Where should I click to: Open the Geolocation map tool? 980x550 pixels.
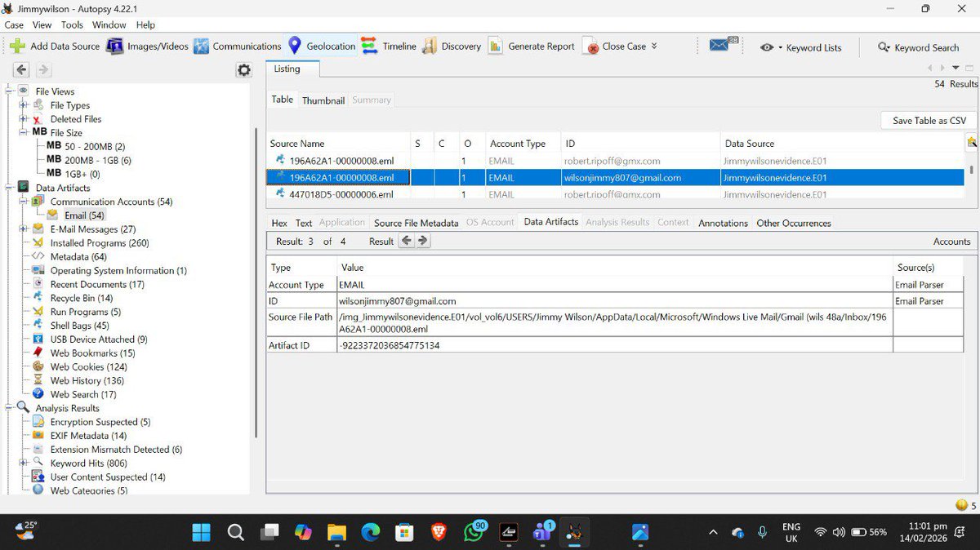click(322, 47)
